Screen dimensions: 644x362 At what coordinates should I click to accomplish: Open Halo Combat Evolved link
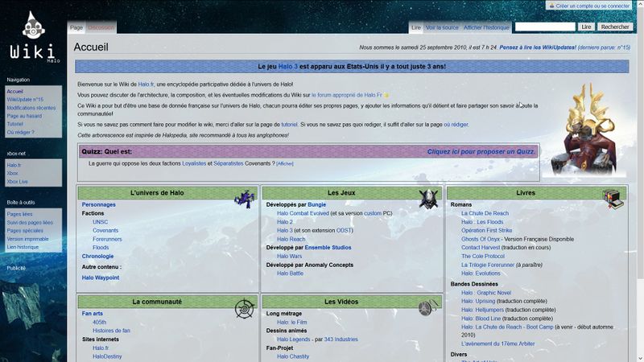(x=303, y=213)
